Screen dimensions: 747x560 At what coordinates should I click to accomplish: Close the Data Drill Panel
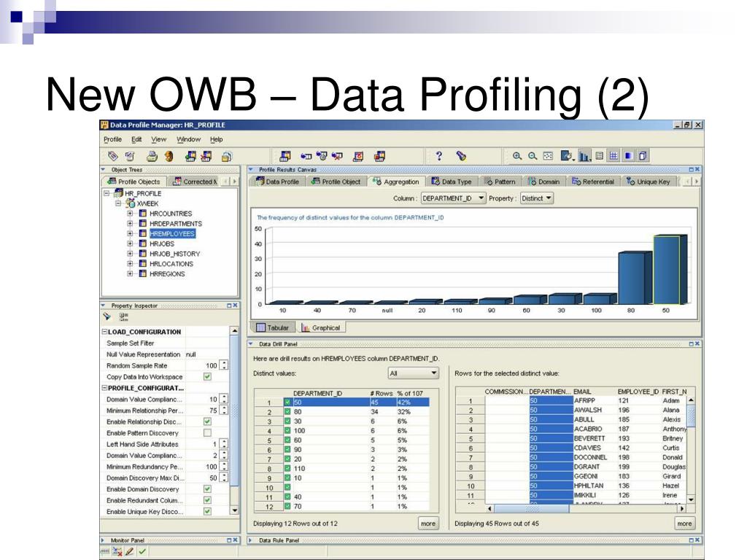coord(697,343)
